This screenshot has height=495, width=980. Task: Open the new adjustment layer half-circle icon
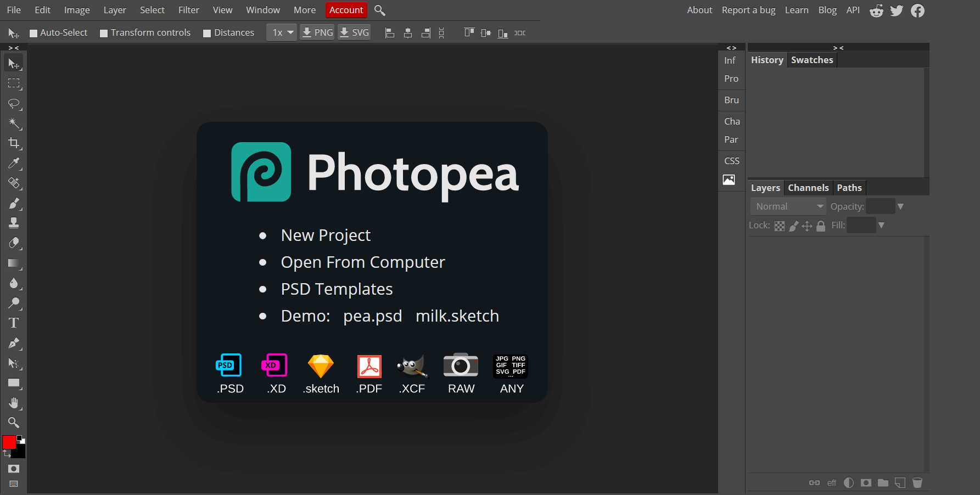(849, 483)
